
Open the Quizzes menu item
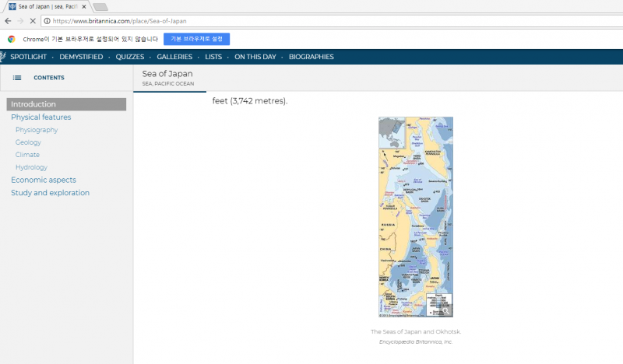129,57
